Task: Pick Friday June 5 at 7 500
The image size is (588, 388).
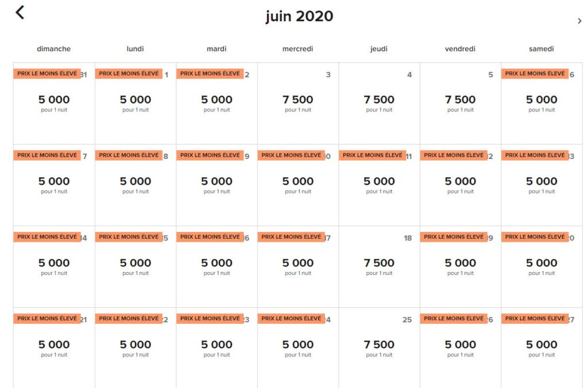Action: click(x=461, y=103)
